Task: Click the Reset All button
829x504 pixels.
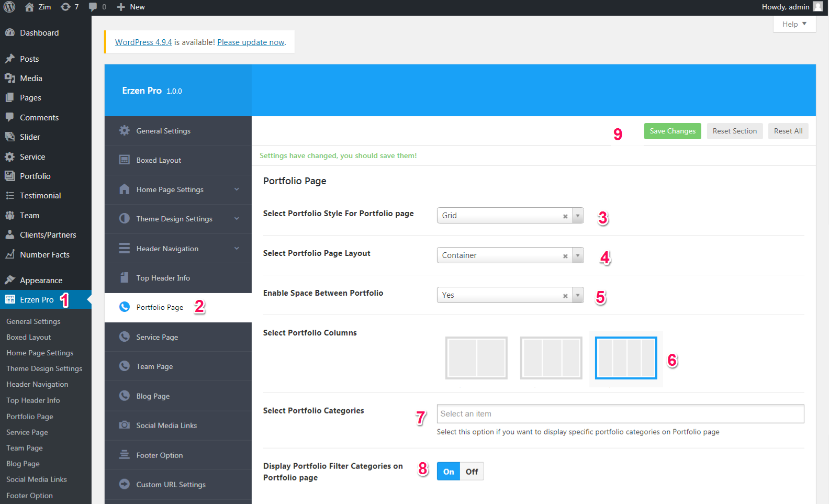Action: pyautogui.click(x=788, y=131)
